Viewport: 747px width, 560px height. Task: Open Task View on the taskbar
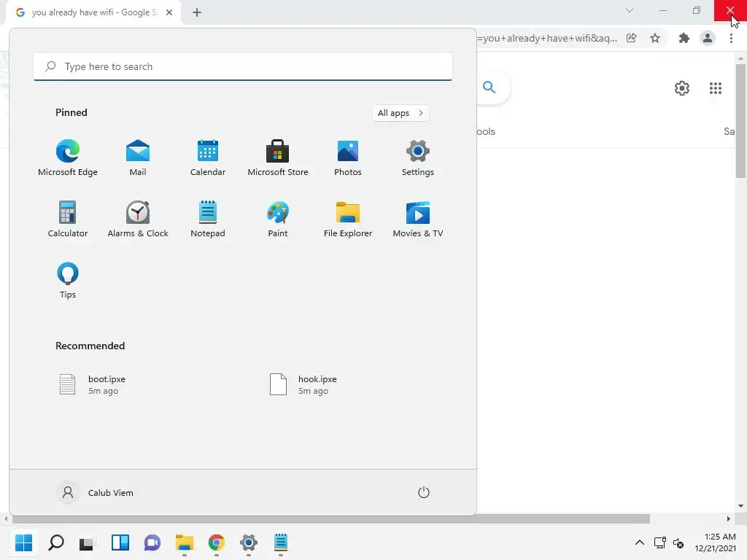(88, 542)
